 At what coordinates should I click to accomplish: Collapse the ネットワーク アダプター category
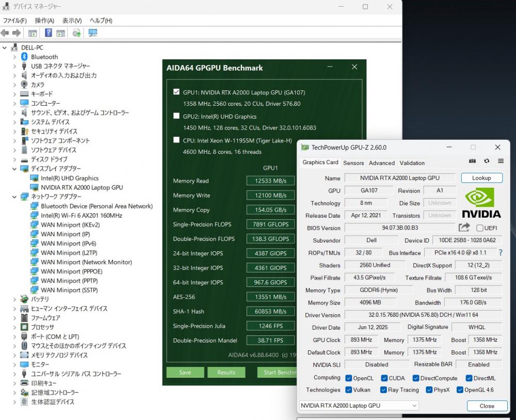click(14, 197)
